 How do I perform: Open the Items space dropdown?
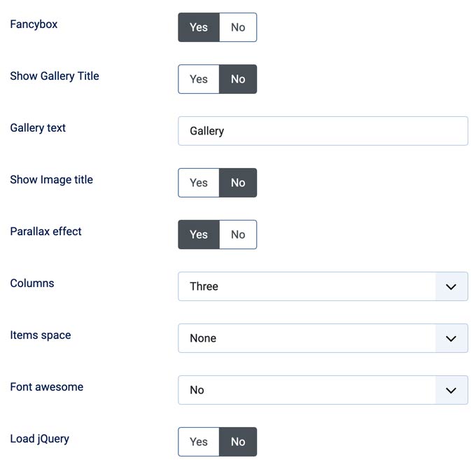307,338
